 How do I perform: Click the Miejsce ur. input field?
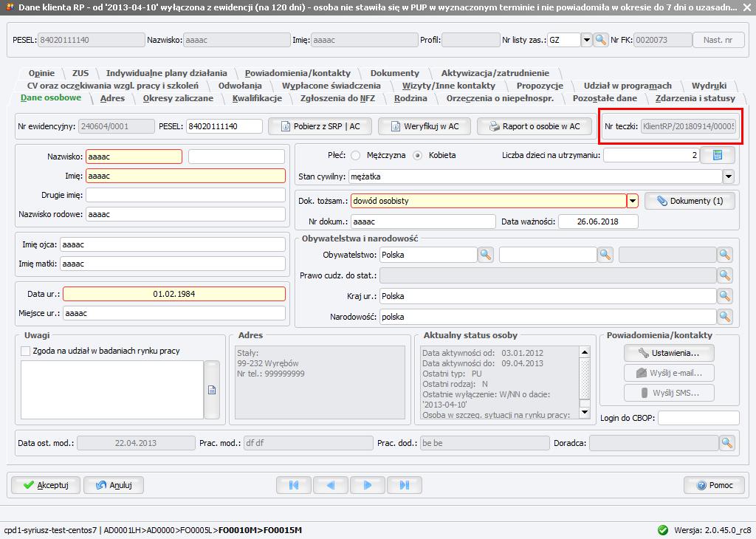[174, 313]
